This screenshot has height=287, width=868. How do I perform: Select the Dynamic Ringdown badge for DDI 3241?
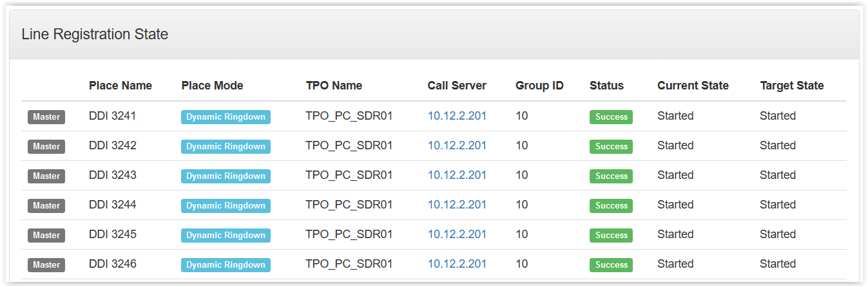226,117
